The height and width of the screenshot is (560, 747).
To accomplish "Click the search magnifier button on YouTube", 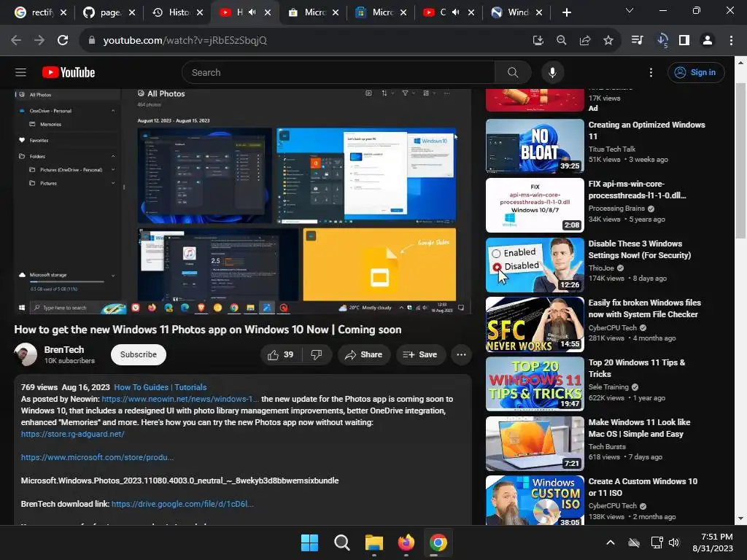I will tap(513, 72).
